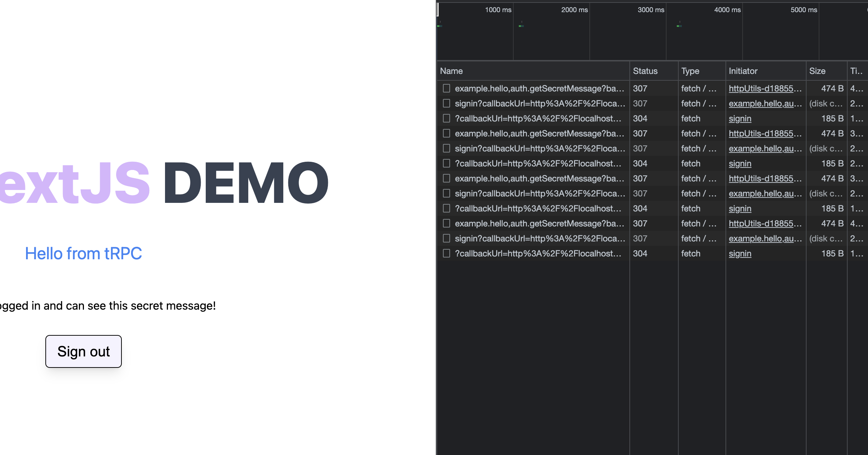Sort requests by the Name column
The width and height of the screenshot is (868, 455).
click(x=451, y=71)
